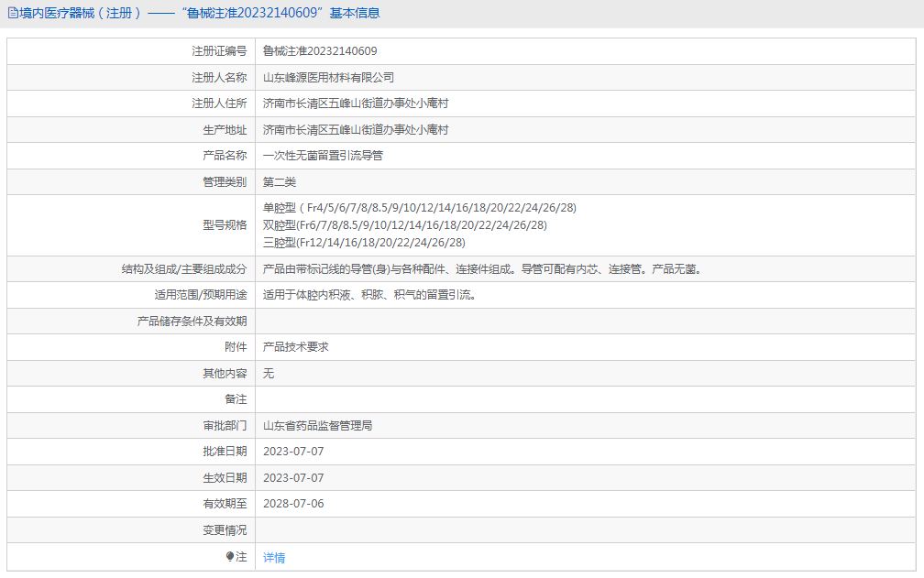The width and height of the screenshot is (924, 578).
Task: Click the 其他内容 label
Action: 225,373
